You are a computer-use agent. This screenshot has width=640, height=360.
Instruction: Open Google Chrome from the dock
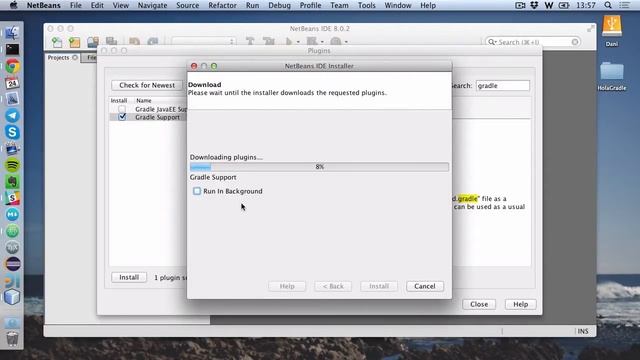coord(12,66)
